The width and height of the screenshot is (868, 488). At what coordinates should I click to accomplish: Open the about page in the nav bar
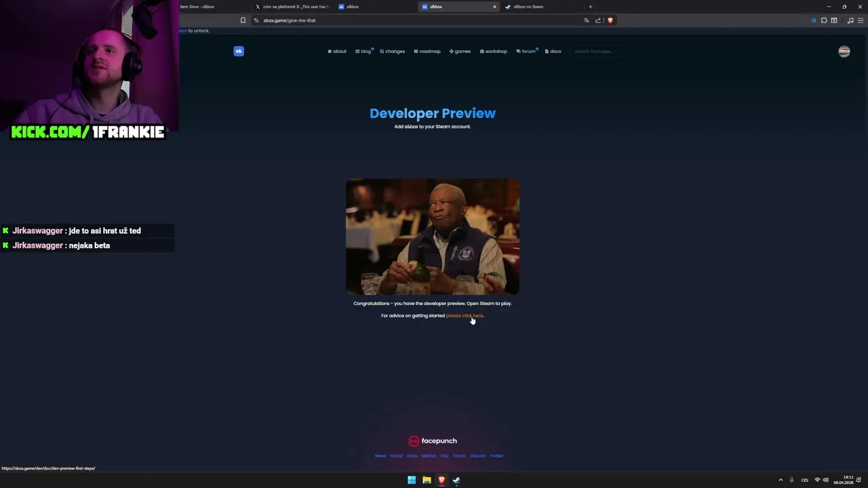(x=337, y=52)
